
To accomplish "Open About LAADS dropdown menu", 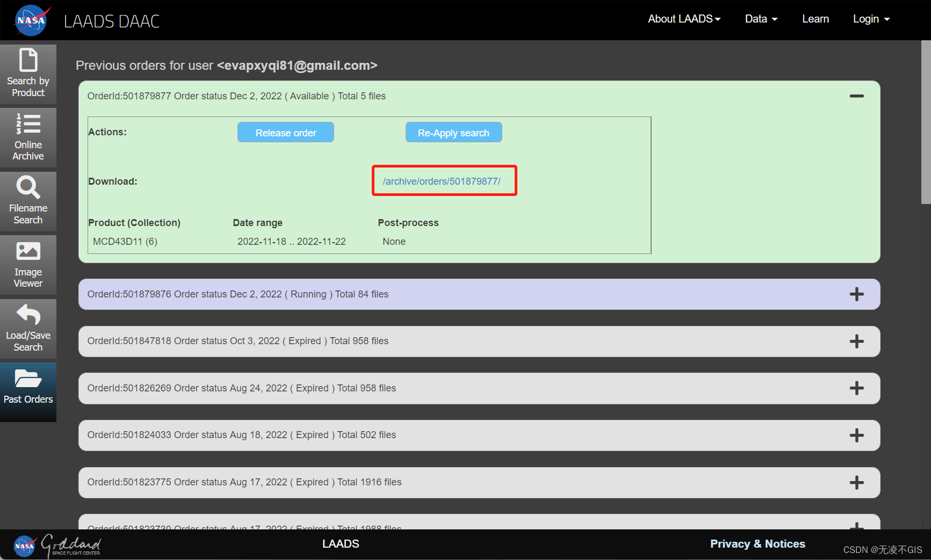I will pyautogui.click(x=684, y=19).
